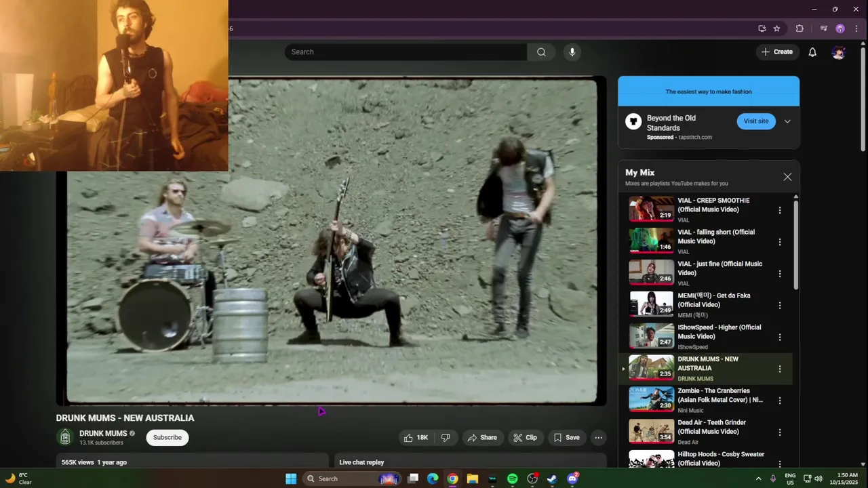Screen dimensions: 868x488
Task: Play Zombie - The Cranberries cover thumbnail
Action: click(651, 400)
